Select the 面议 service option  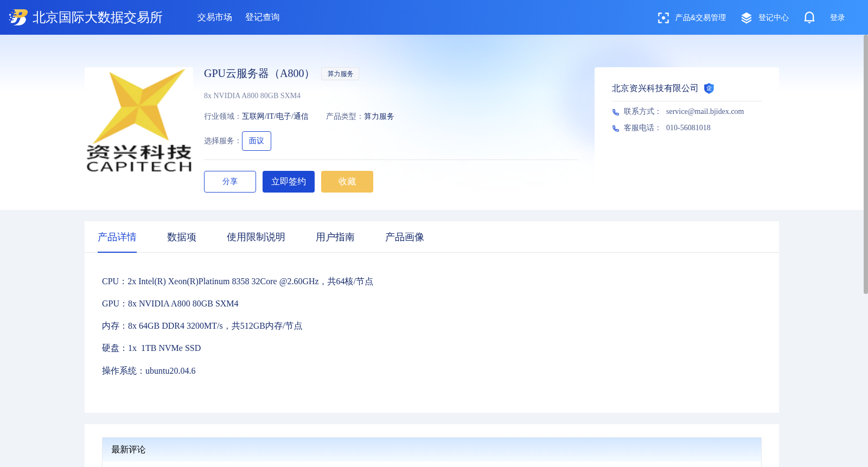pos(257,141)
